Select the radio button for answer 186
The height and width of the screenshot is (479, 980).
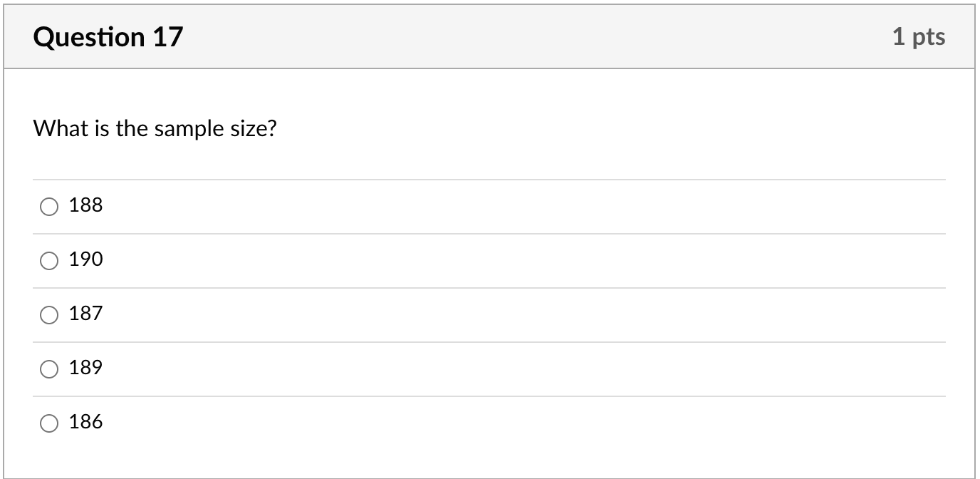coord(48,423)
